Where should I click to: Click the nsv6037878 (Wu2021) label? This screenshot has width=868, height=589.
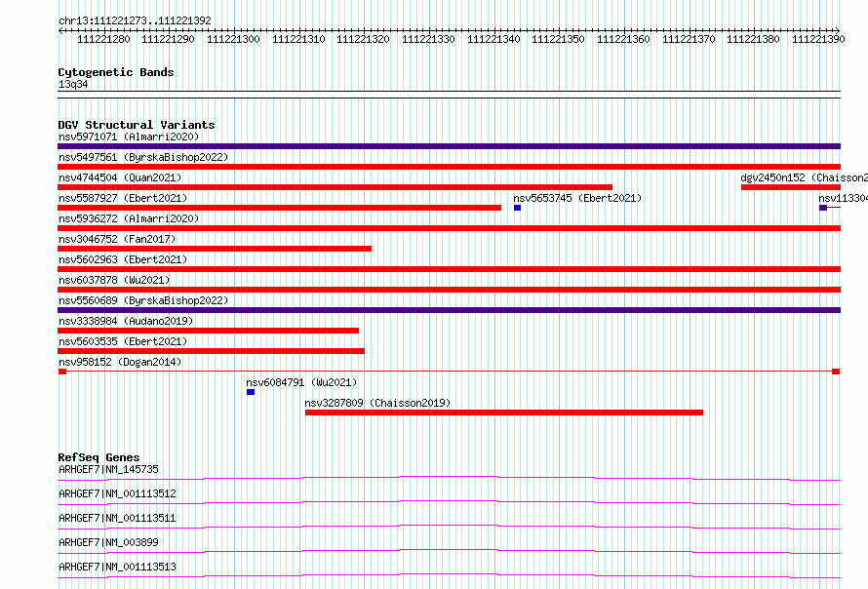114,280
